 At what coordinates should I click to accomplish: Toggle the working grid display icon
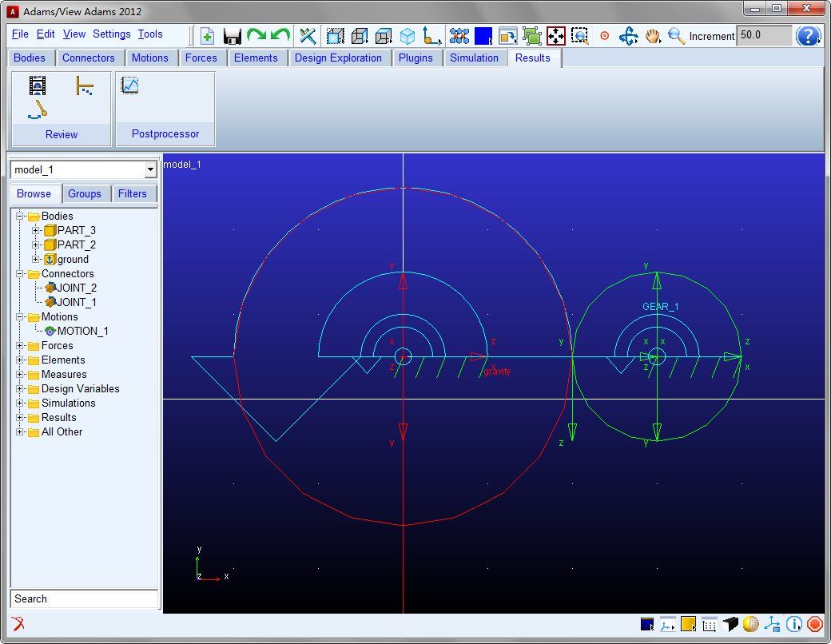(709, 624)
